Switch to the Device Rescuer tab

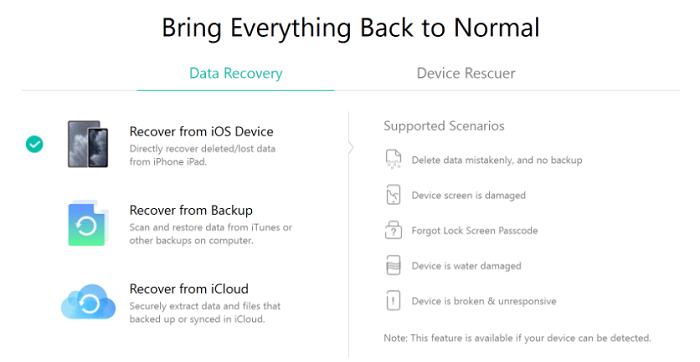pyautogui.click(x=466, y=73)
